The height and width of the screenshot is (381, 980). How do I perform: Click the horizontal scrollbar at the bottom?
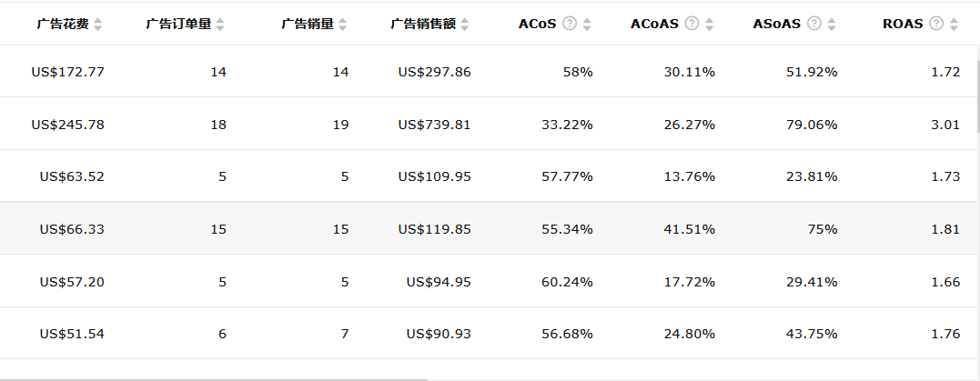pos(214,378)
